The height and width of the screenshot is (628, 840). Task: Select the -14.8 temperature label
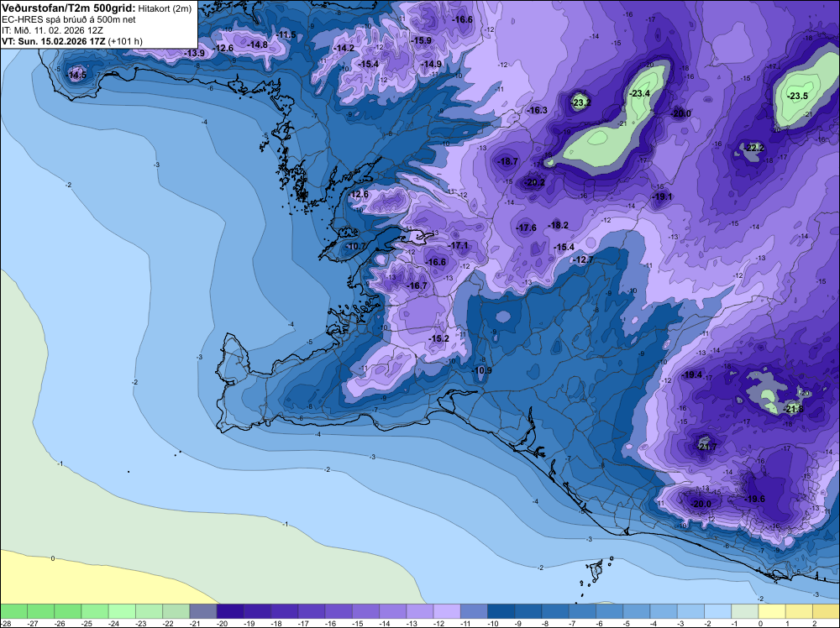click(257, 45)
